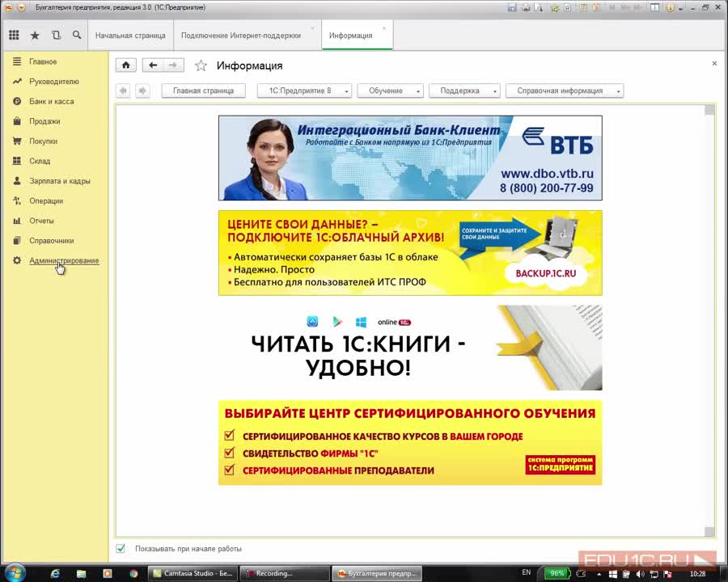The image size is (728, 582).
Task: Click the favorites star icon
Action: 35,35
